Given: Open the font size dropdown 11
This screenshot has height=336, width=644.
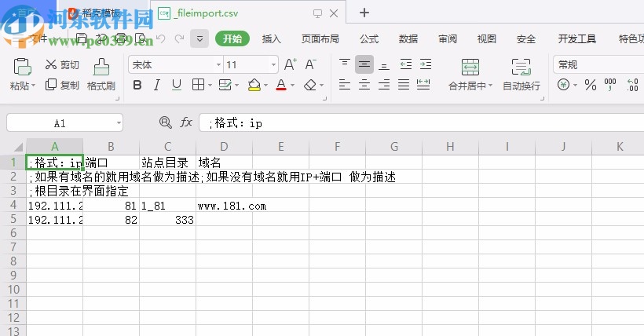Looking at the screenshot, I should click(x=273, y=65).
